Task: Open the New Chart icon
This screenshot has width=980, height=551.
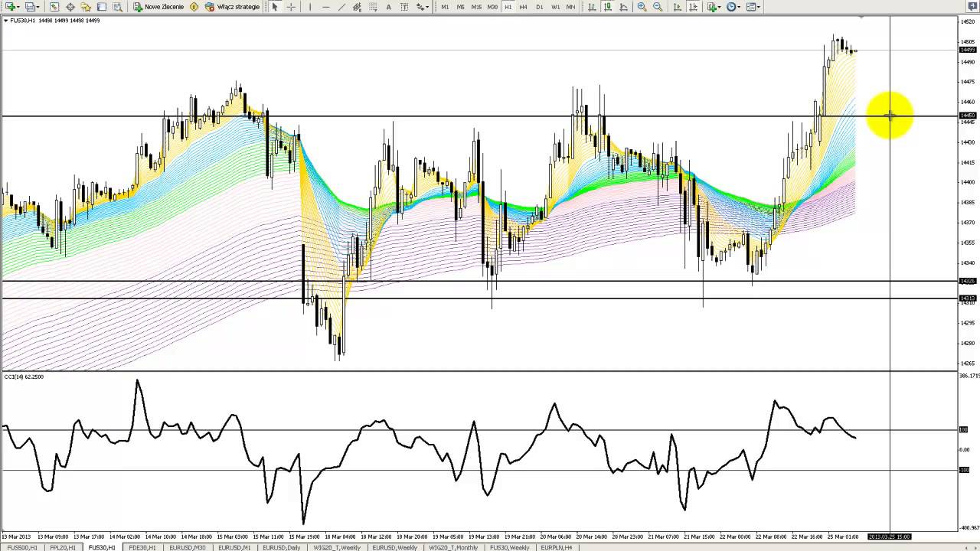Action: click(x=9, y=7)
